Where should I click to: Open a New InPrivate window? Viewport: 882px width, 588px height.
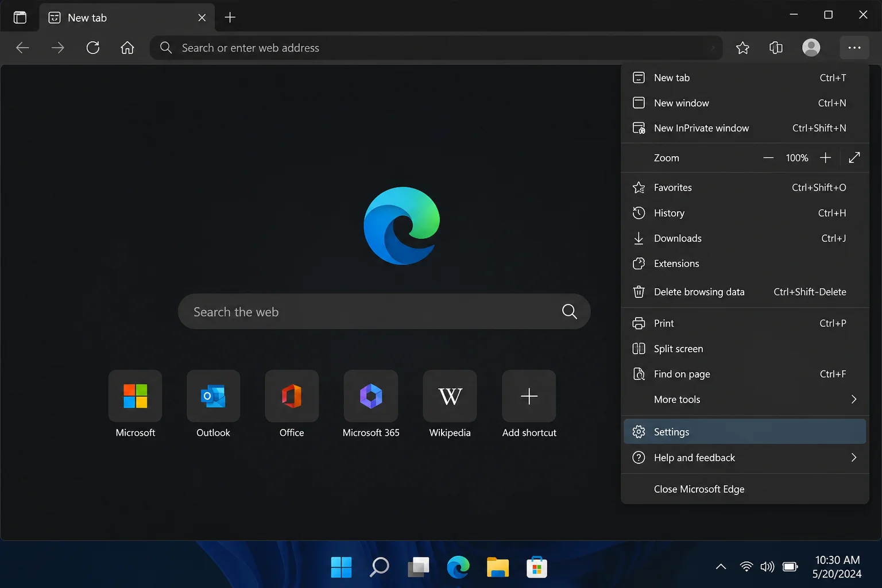pos(745,128)
